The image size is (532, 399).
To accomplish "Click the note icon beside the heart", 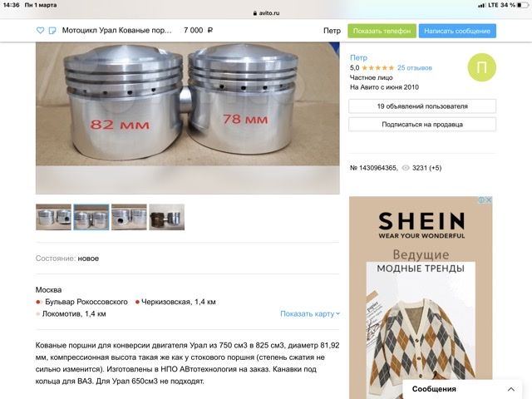I will 52,31.
